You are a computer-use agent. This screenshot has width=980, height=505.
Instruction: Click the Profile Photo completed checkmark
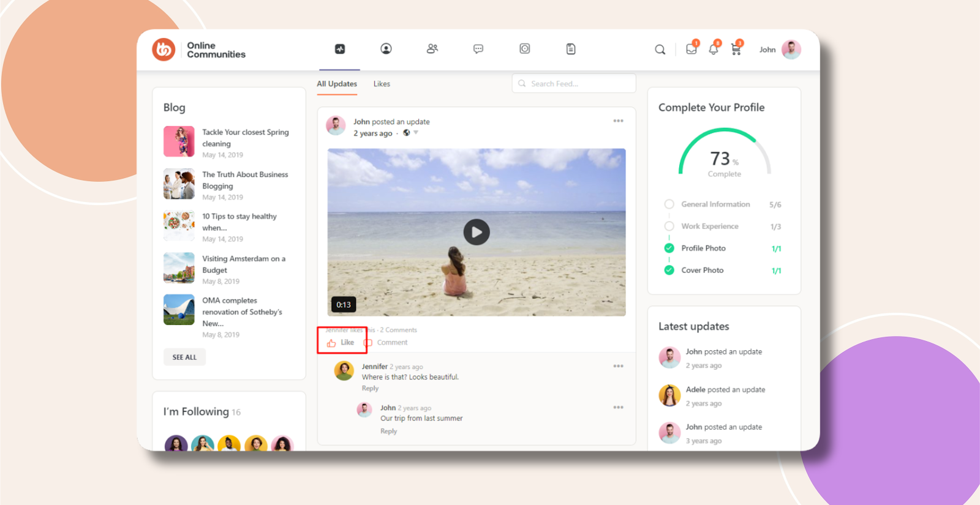tap(669, 248)
